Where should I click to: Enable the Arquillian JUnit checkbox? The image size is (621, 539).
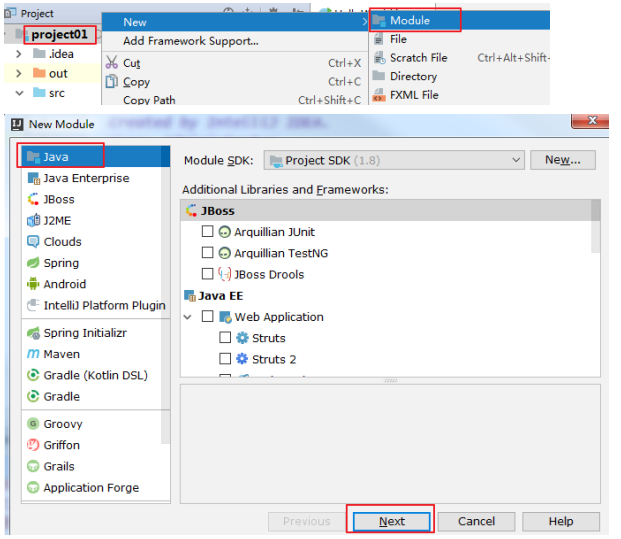[x=208, y=231]
